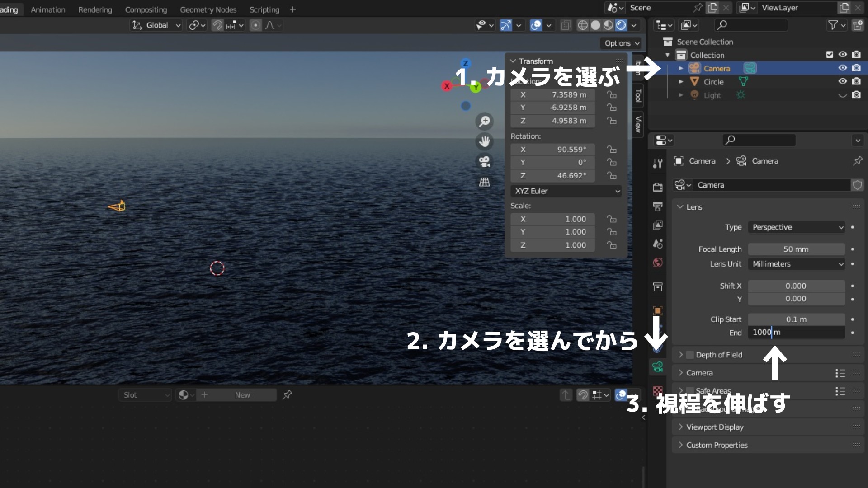Click the Focal Length 50 mm slider
Image resolution: width=868 pixels, height=488 pixels.
796,249
